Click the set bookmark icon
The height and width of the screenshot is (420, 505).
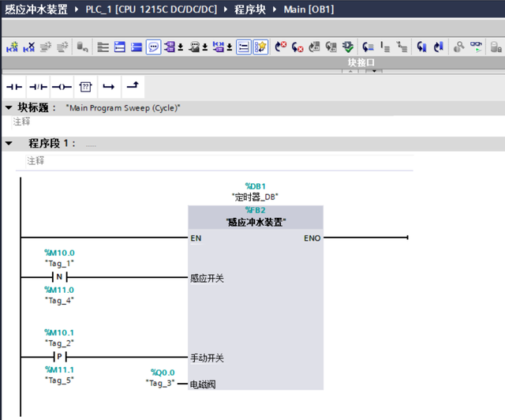point(421,47)
